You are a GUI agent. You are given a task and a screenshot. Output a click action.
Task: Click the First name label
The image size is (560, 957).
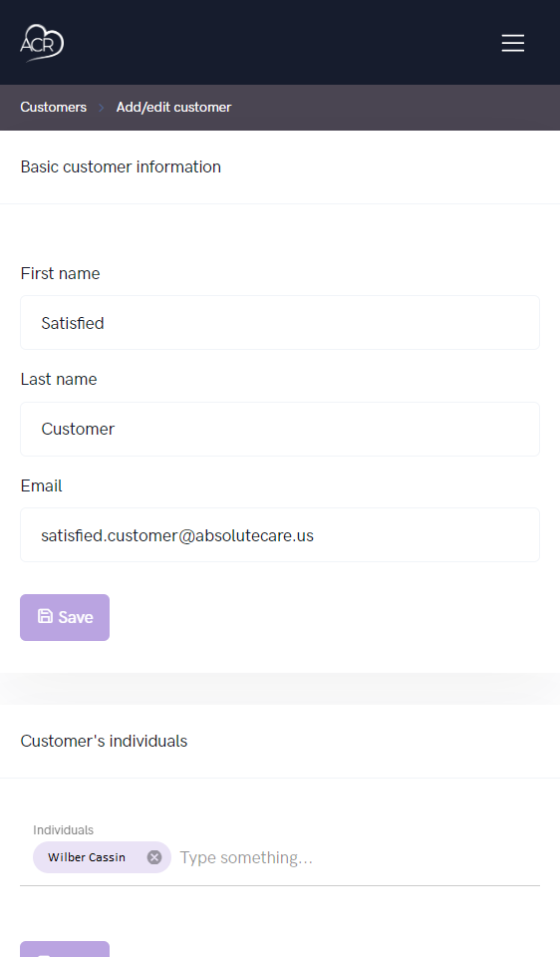[61, 273]
